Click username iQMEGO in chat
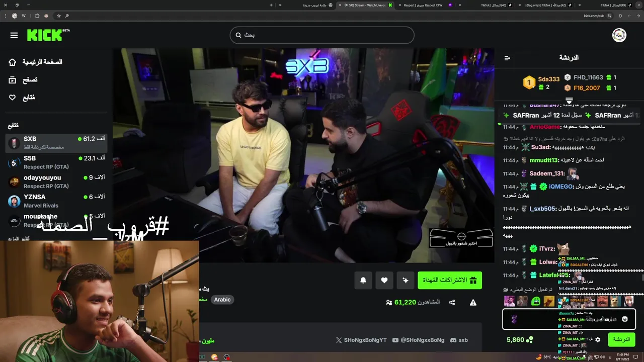 coord(561,187)
